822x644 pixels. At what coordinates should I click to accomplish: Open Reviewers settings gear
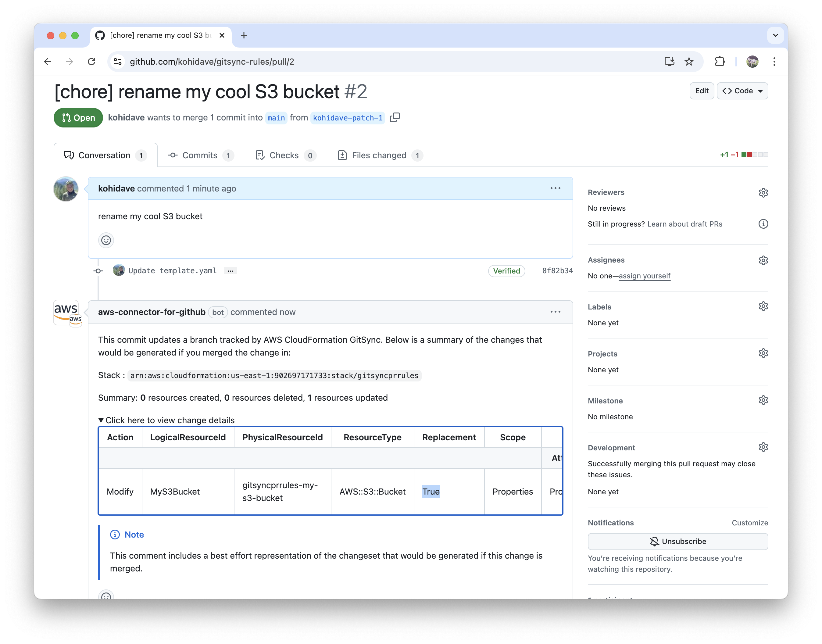tap(763, 193)
